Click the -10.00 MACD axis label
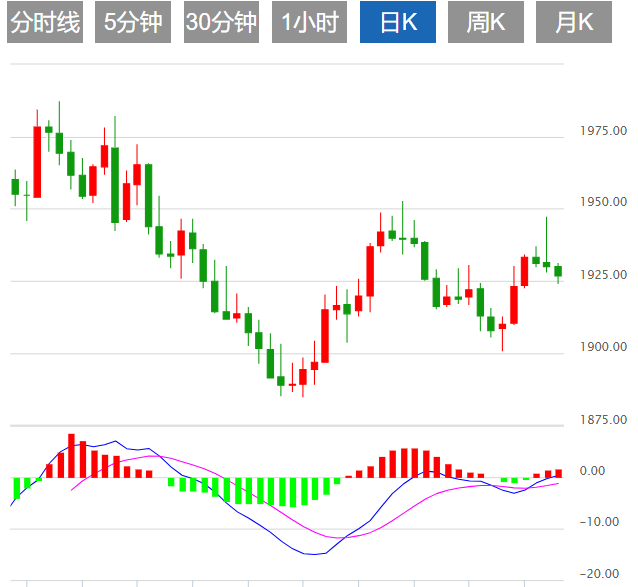 (599, 522)
